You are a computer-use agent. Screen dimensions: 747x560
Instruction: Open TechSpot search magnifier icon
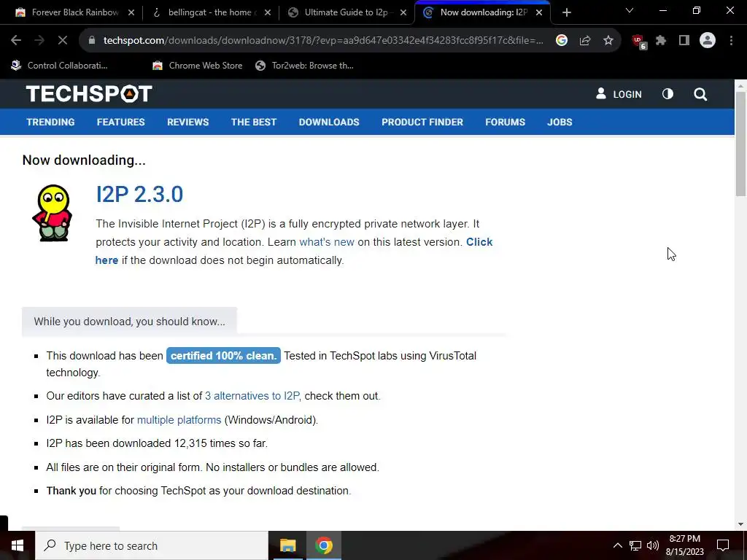[700, 94]
